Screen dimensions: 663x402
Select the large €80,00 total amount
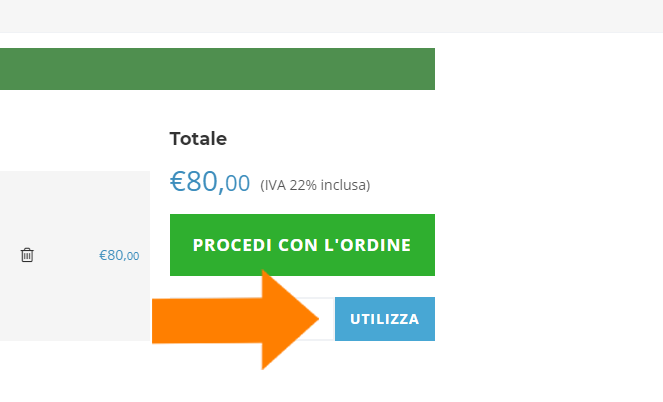click(x=210, y=182)
